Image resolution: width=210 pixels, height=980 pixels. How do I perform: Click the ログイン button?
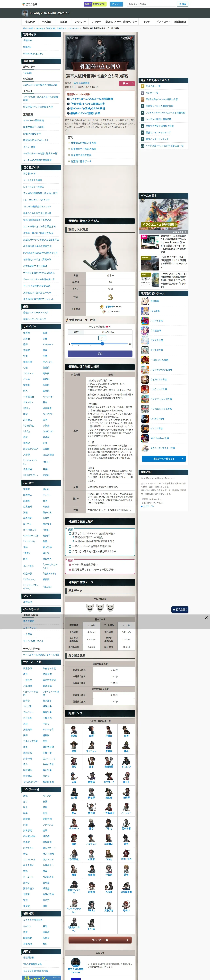[x=116, y=4]
